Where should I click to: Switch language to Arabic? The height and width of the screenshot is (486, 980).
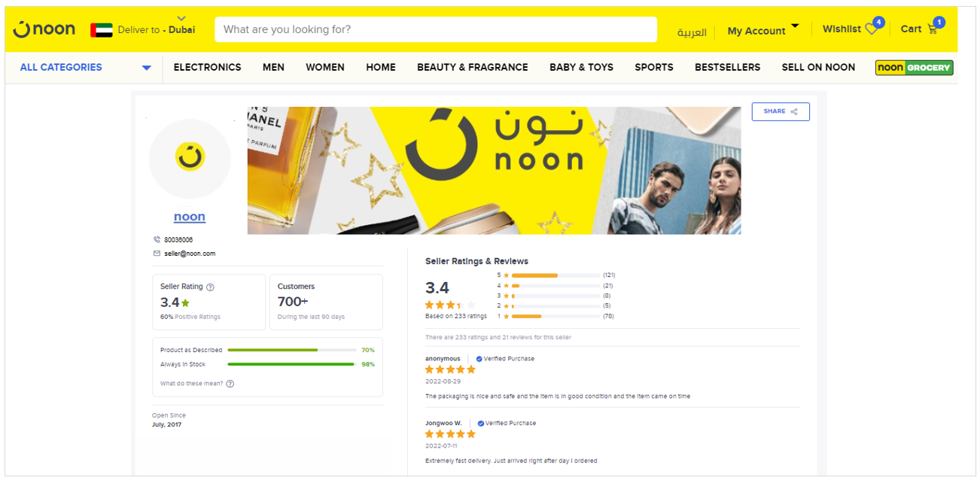[692, 32]
